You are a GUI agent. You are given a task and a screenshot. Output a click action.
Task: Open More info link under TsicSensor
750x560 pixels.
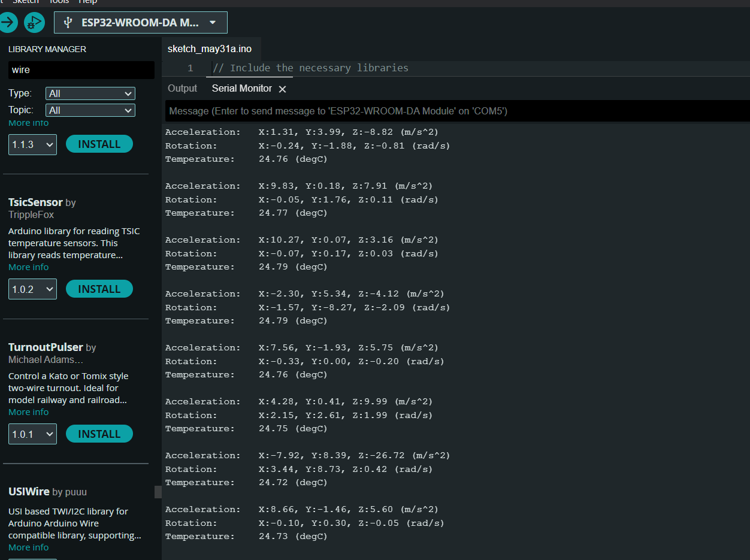click(x=28, y=267)
